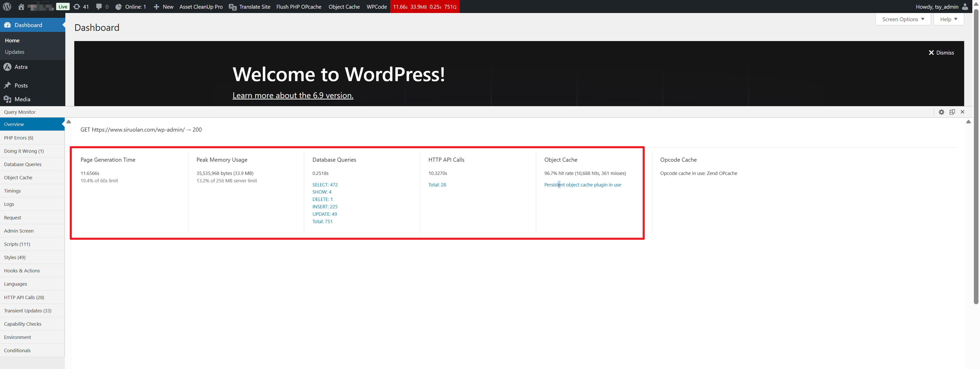Open PHP Errors (6) panel
Viewport: 980px width, 369px height.
(19, 137)
